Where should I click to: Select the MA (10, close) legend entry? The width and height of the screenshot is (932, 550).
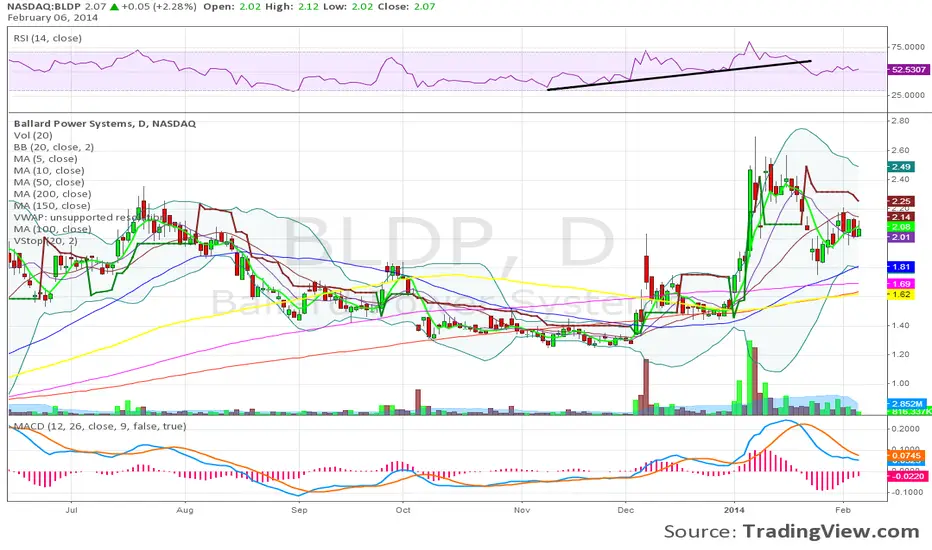click(x=49, y=171)
